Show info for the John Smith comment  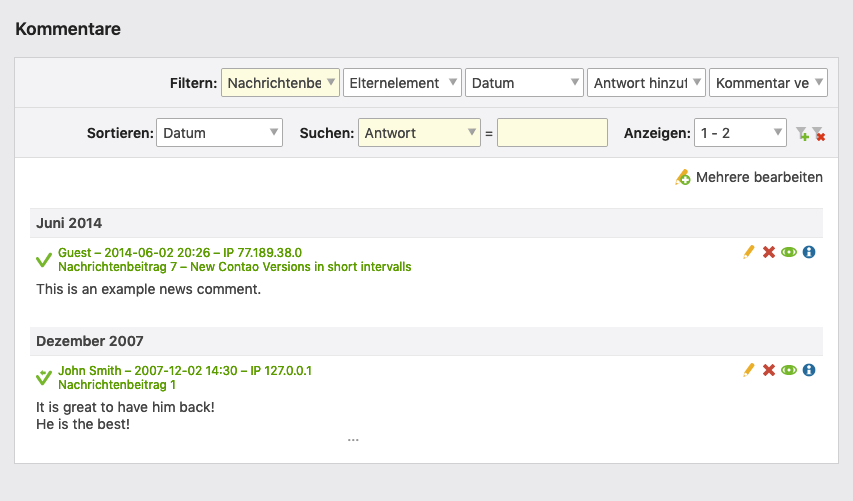click(809, 370)
